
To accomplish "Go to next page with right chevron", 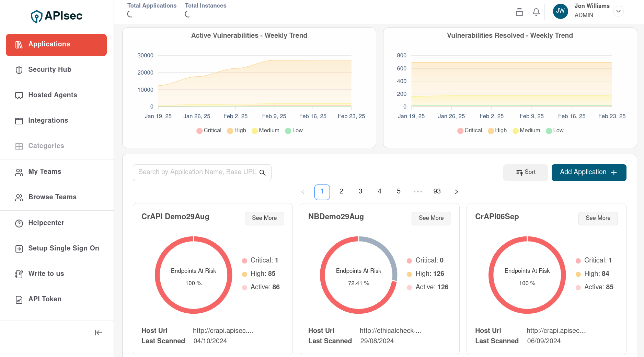I will coord(456,192).
